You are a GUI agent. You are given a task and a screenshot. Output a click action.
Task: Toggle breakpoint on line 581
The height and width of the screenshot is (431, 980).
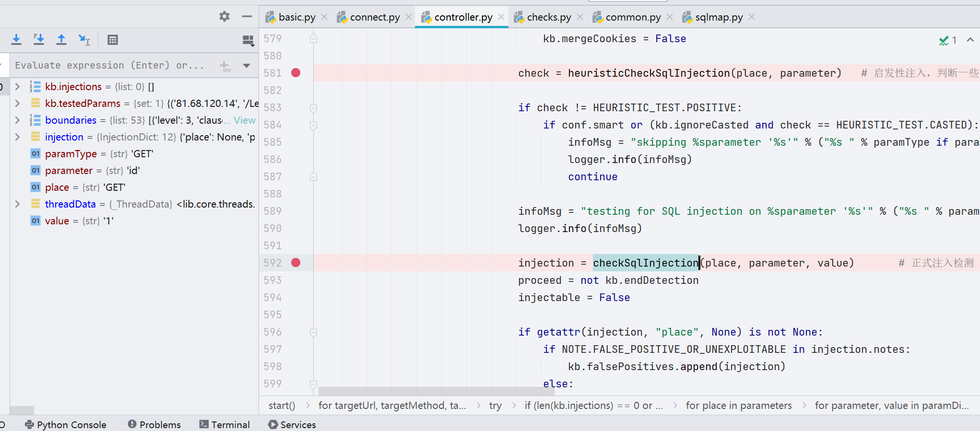[296, 73]
